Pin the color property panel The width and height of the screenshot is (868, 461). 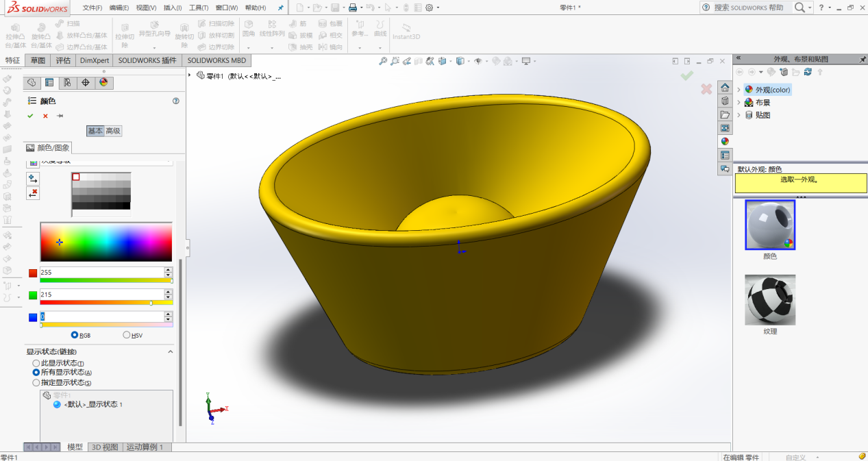click(60, 116)
